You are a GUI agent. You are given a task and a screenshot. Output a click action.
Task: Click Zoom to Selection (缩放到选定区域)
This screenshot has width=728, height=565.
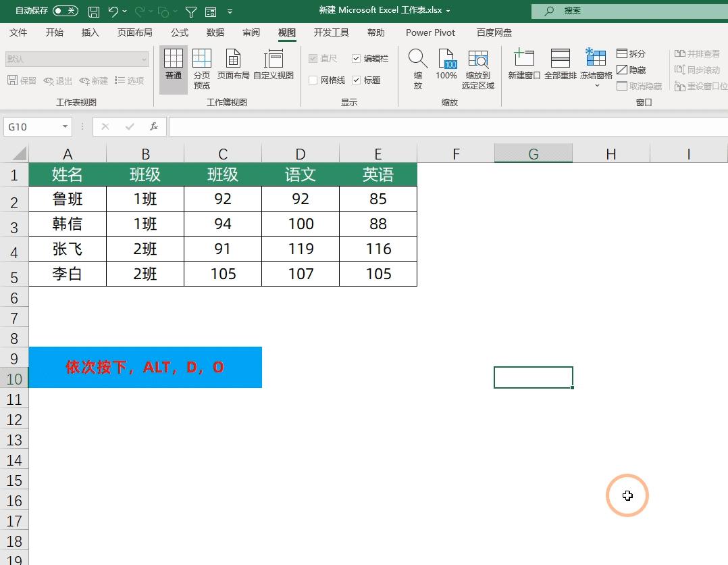478,69
